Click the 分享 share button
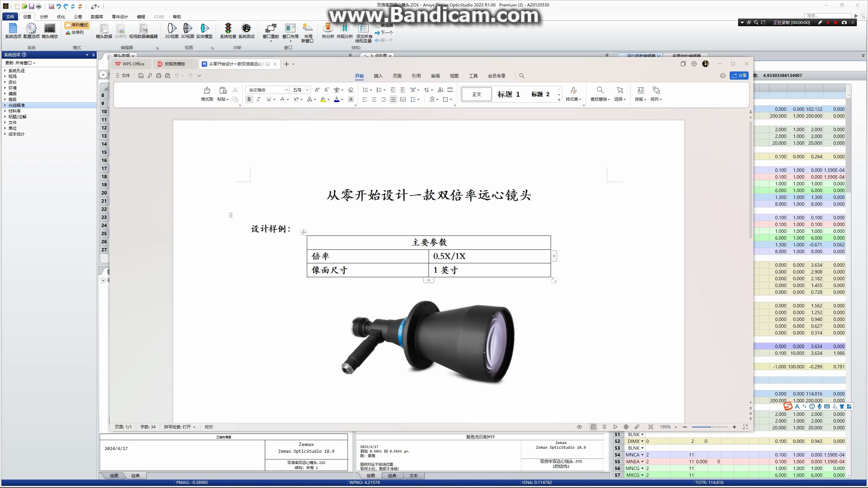 (x=739, y=76)
